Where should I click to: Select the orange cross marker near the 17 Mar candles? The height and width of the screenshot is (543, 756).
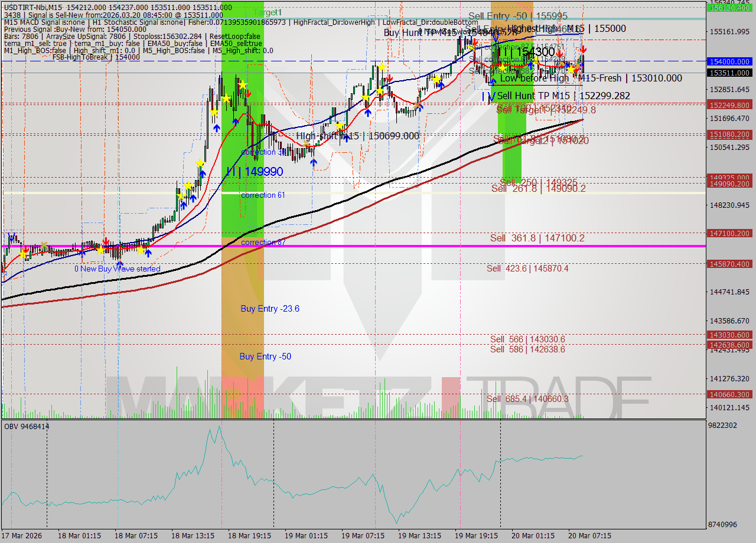[44, 244]
